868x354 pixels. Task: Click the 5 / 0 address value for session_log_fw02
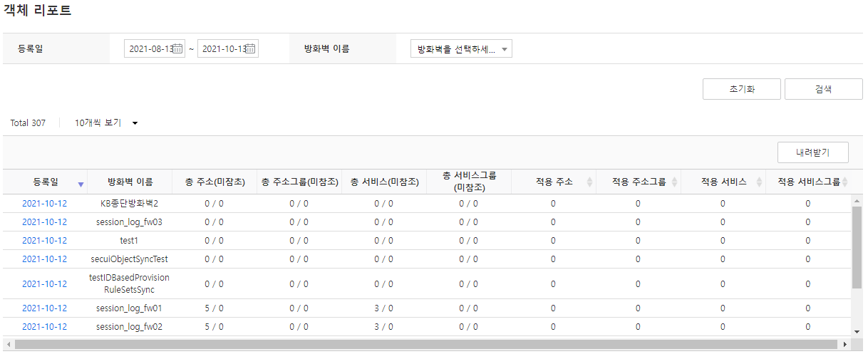click(214, 327)
